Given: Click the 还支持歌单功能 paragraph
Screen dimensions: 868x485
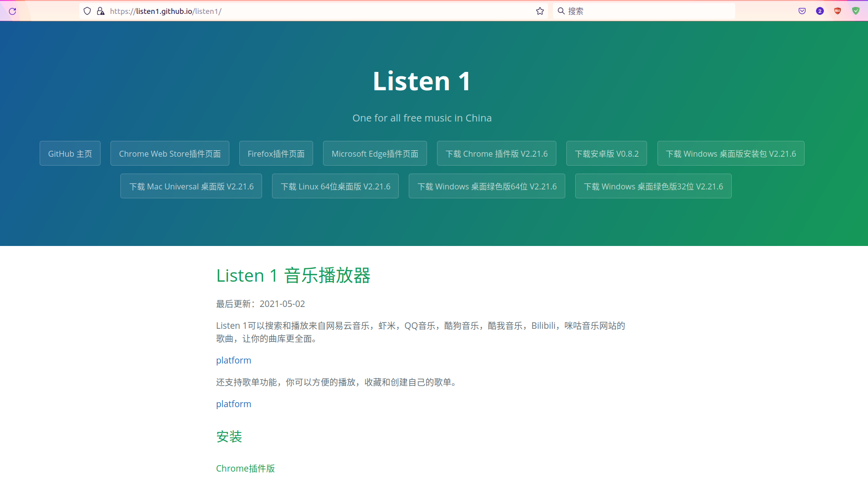Looking at the screenshot, I should point(337,382).
